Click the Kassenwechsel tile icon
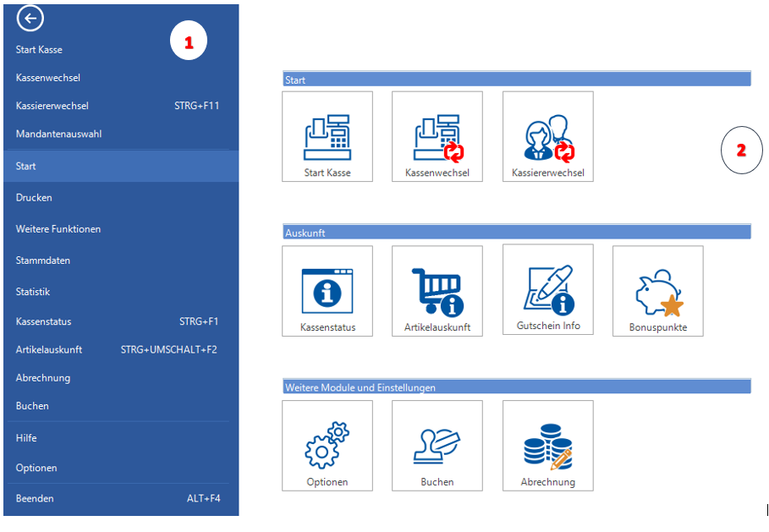Viewport: 769px width, 532px height. point(437,137)
